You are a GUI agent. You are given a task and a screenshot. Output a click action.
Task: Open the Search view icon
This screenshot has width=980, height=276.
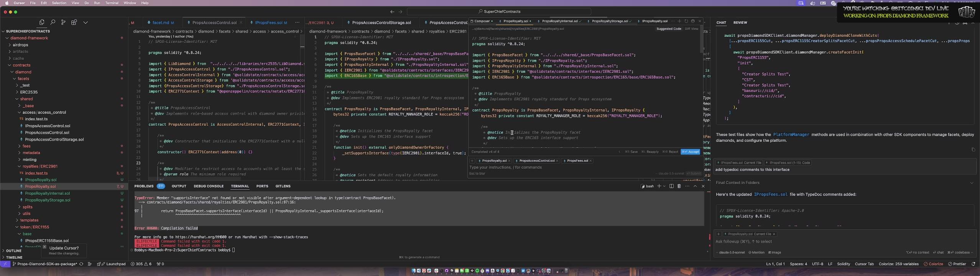point(53,22)
